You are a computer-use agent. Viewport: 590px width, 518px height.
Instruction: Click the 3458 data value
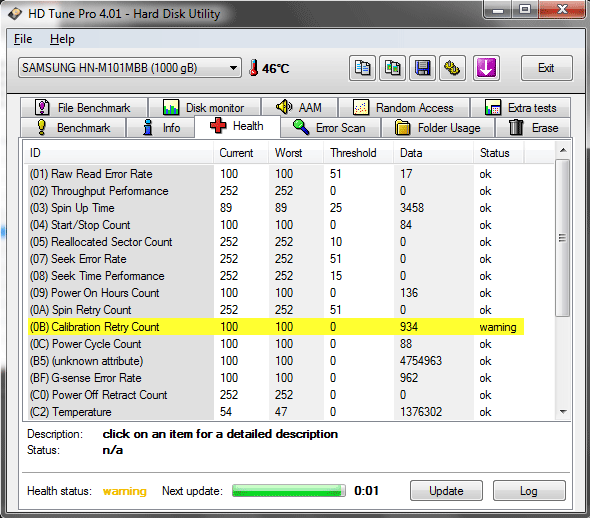click(412, 208)
